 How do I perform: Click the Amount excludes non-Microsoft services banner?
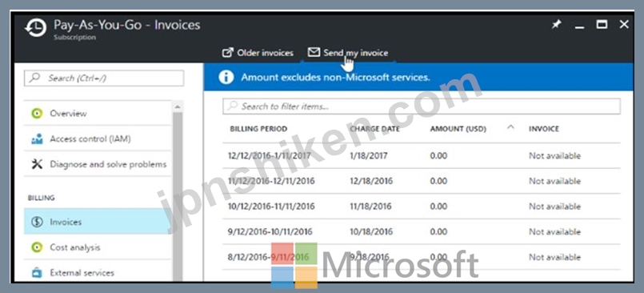(419, 78)
